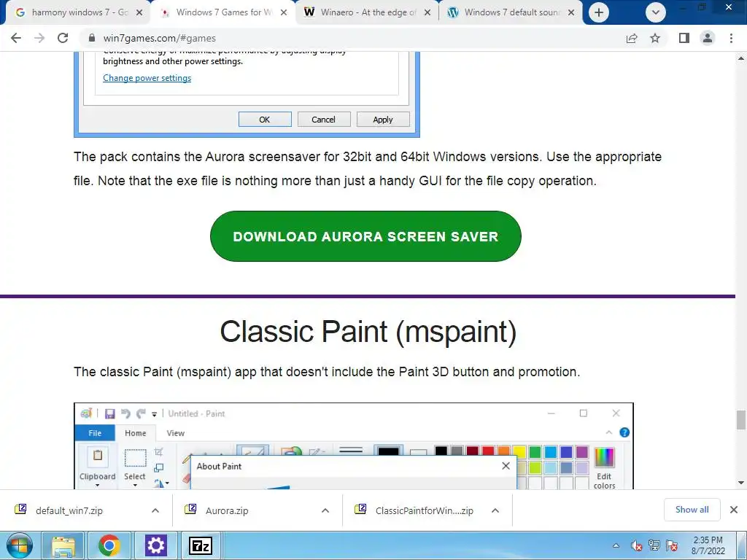This screenshot has width=747, height=560.
Task: Click the View tab in Paint image
Action: point(175,433)
